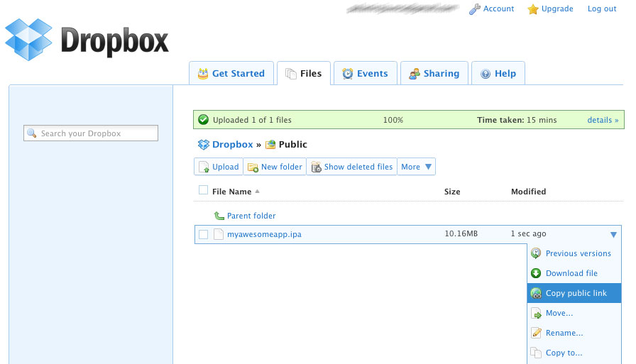Click the Parent folder link
The width and height of the screenshot is (636, 364).
251,216
